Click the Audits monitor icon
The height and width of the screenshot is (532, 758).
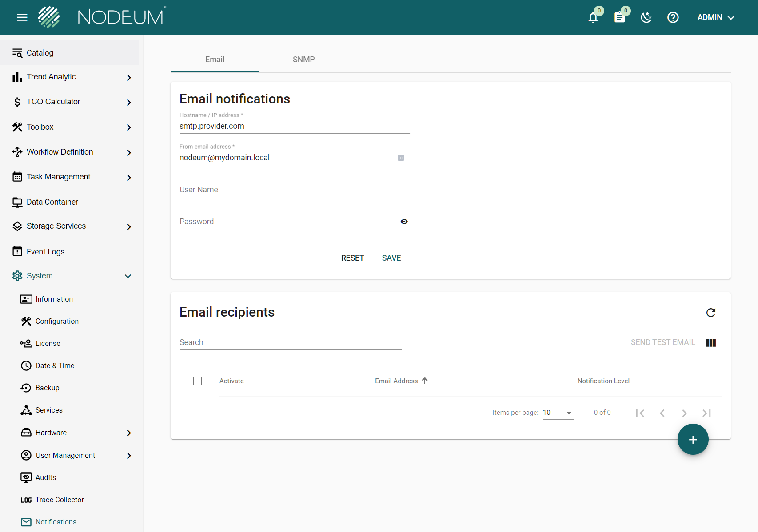pos(26,478)
